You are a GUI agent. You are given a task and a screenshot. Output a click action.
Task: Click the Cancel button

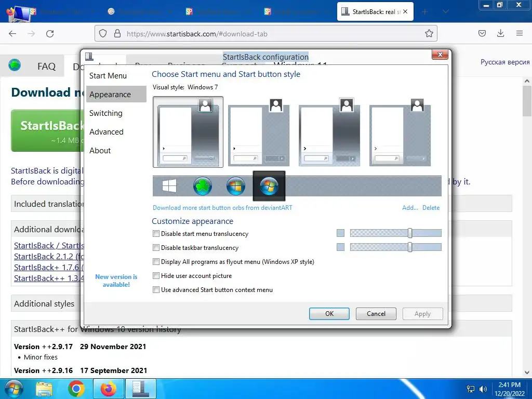[x=376, y=314]
